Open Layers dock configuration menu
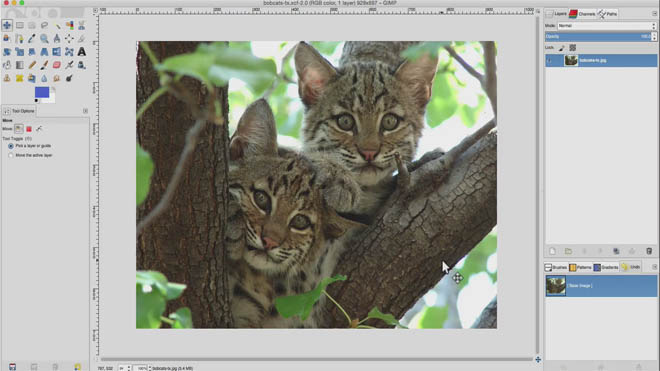 tap(655, 13)
